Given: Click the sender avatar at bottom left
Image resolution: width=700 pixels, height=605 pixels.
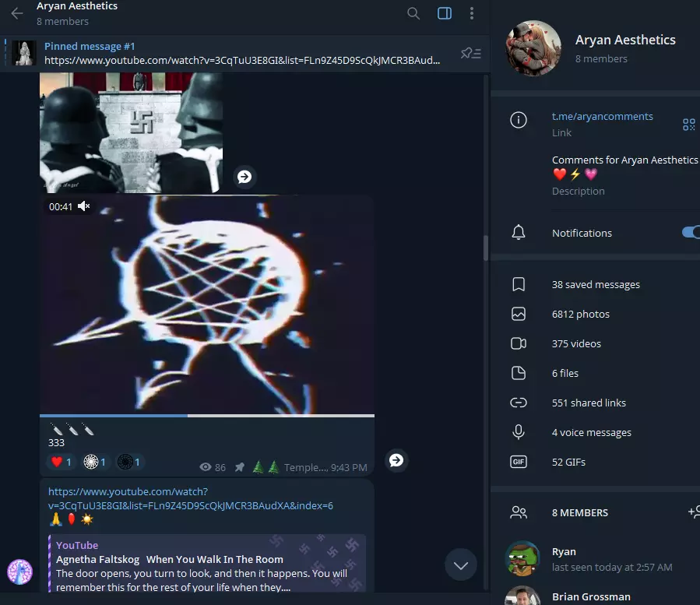Looking at the screenshot, I should (19, 572).
